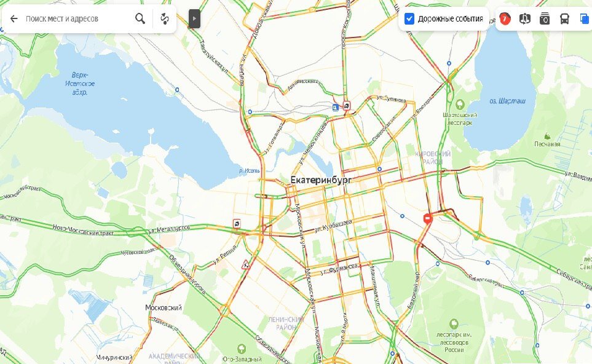592x364 pixels.
Task: Click the back arrow in the search bar
Action: (x=14, y=18)
